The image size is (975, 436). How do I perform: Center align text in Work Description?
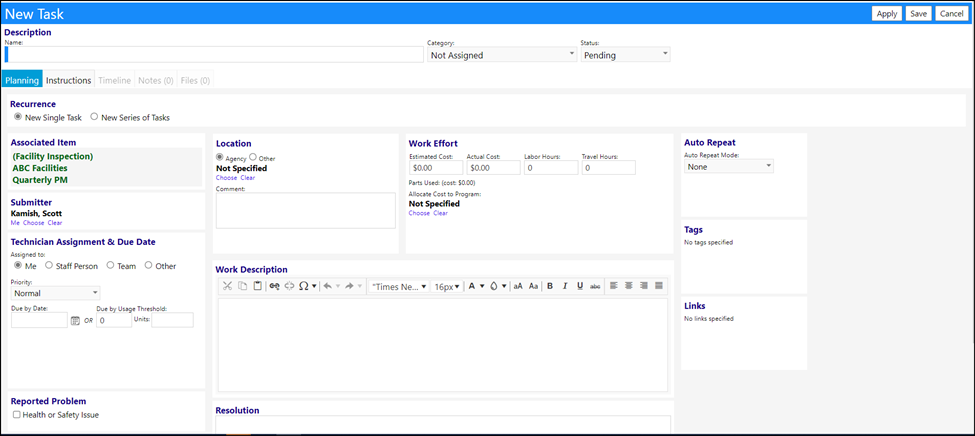point(629,285)
